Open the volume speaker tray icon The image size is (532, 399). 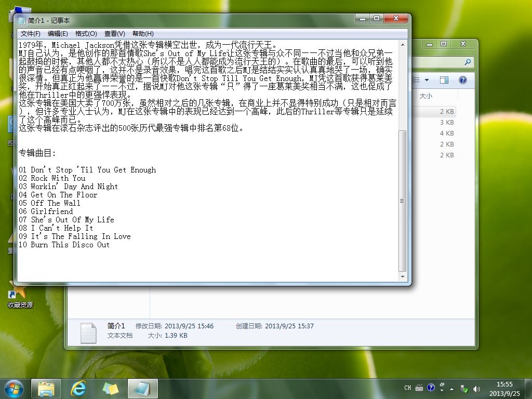(x=477, y=389)
